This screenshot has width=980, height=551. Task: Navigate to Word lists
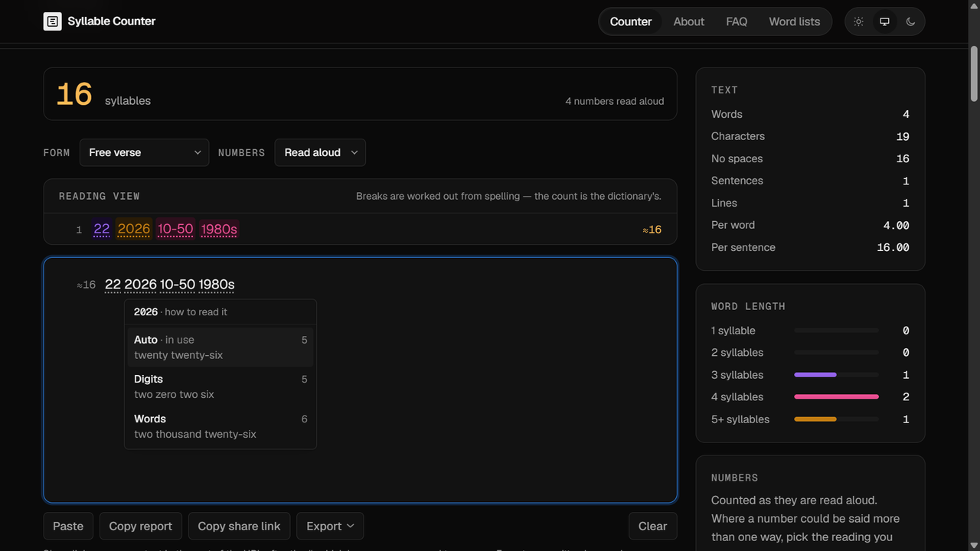795,21
